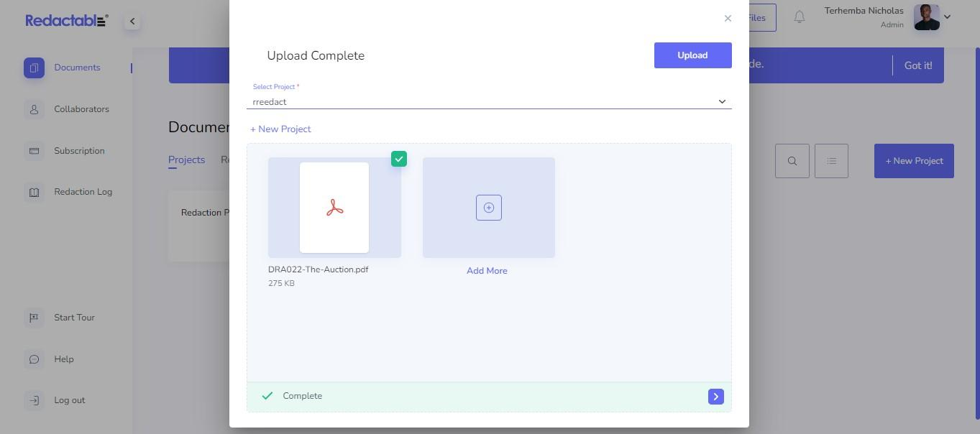Viewport: 980px width, 434px height.
Task: Click the red PDF file icon
Action: click(334, 208)
